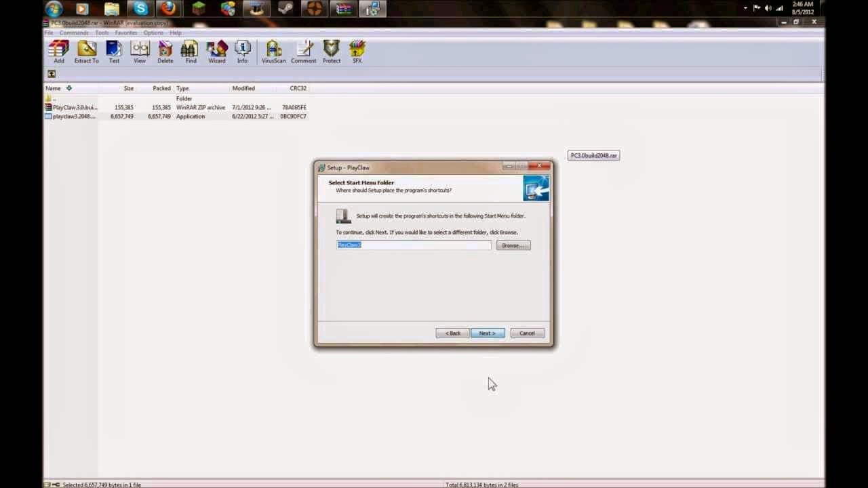Close the PlayClaw setup dialog

(x=540, y=166)
